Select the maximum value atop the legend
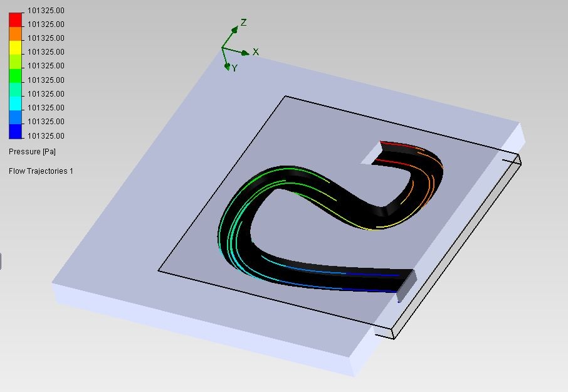This screenshot has height=392, width=568. pyautogui.click(x=46, y=11)
